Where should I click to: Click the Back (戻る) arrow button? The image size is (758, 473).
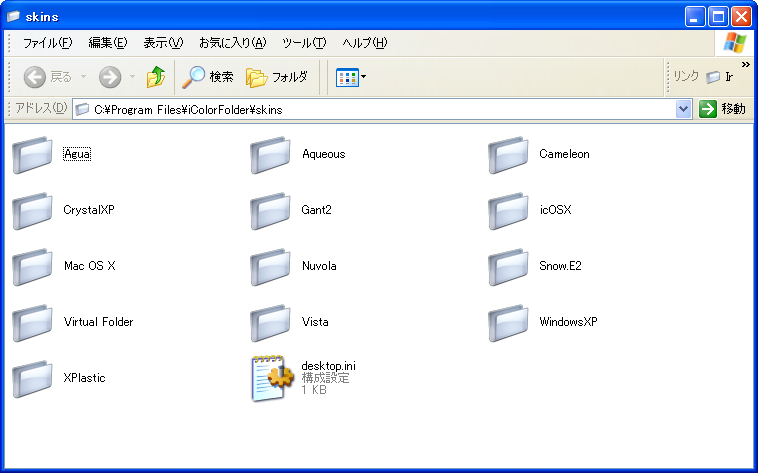(47, 77)
